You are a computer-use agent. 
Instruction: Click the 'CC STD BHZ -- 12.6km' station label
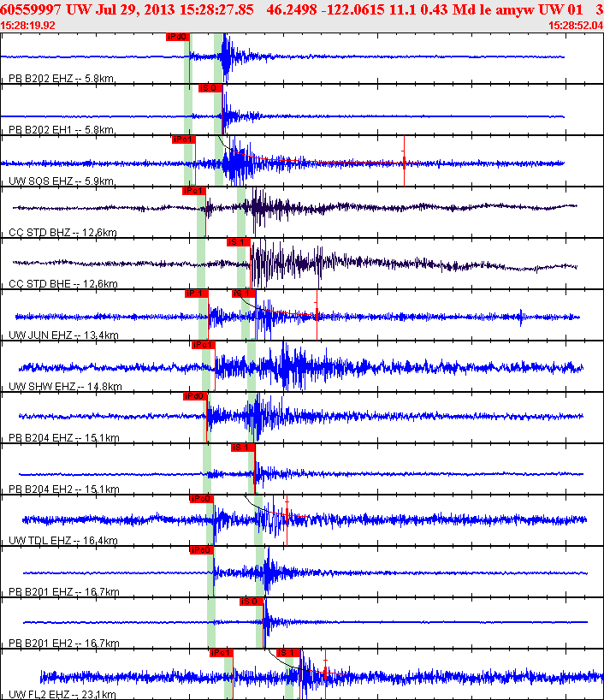pyautogui.click(x=63, y=233)
